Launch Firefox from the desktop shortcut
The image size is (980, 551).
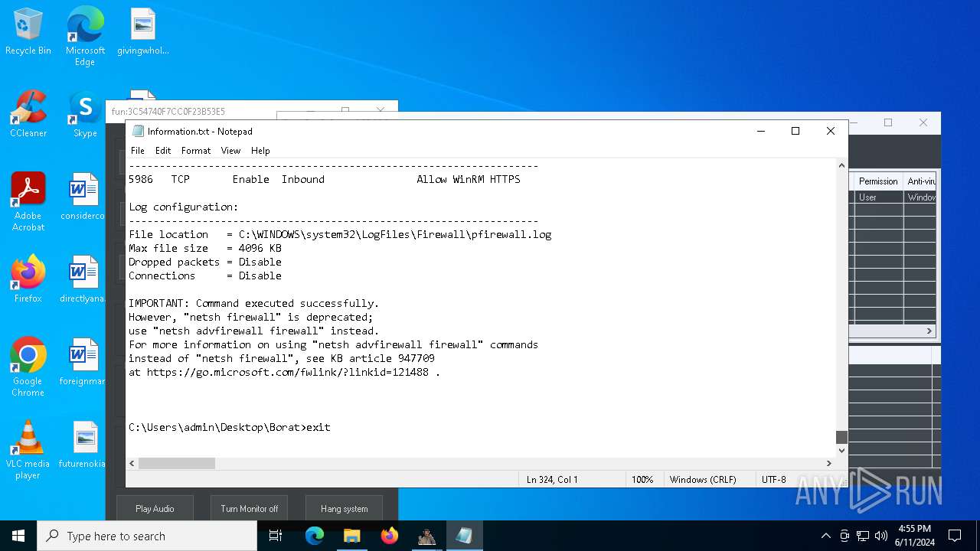(28, 280)
